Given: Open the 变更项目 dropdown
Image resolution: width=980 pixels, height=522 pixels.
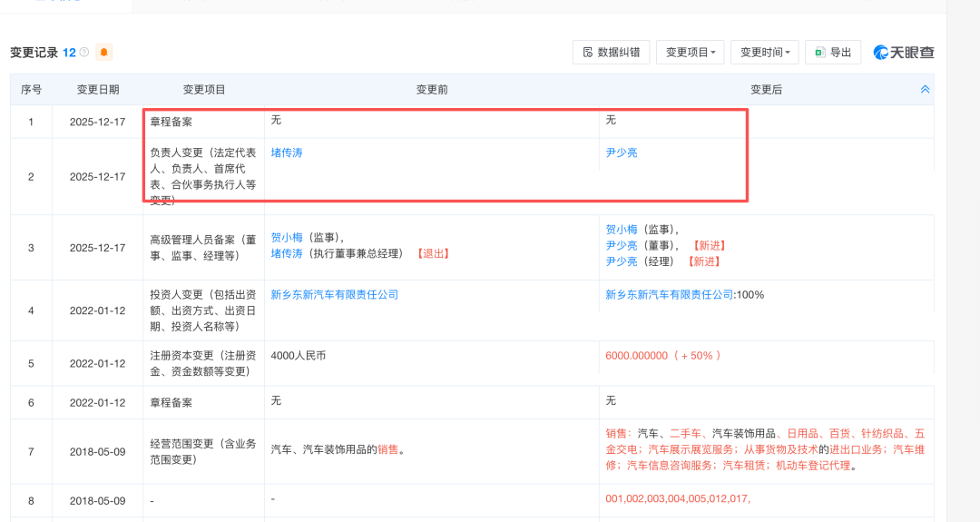Looking at the screenshot, I should coord(690,53).
